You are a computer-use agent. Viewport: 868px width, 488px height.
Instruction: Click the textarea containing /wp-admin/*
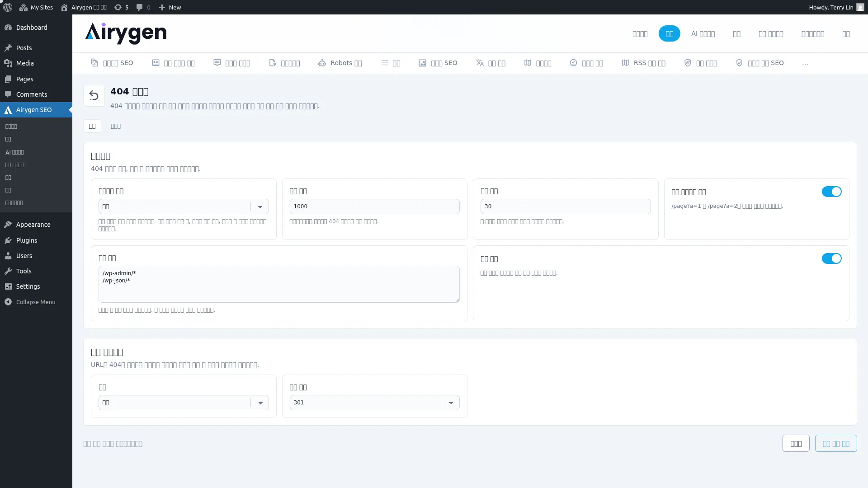(279, 284)
